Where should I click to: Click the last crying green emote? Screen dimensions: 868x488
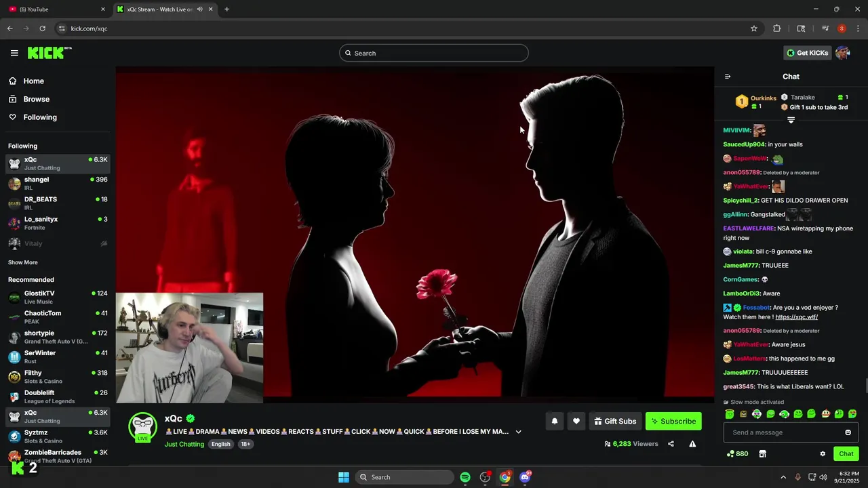tap(852, 414)
